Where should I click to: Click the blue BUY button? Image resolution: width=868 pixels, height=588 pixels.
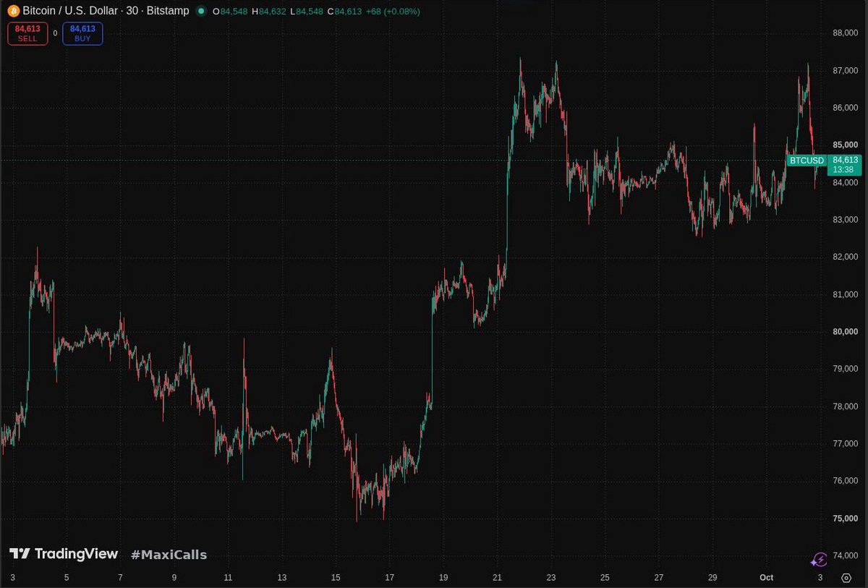click(x=82, y=34)
